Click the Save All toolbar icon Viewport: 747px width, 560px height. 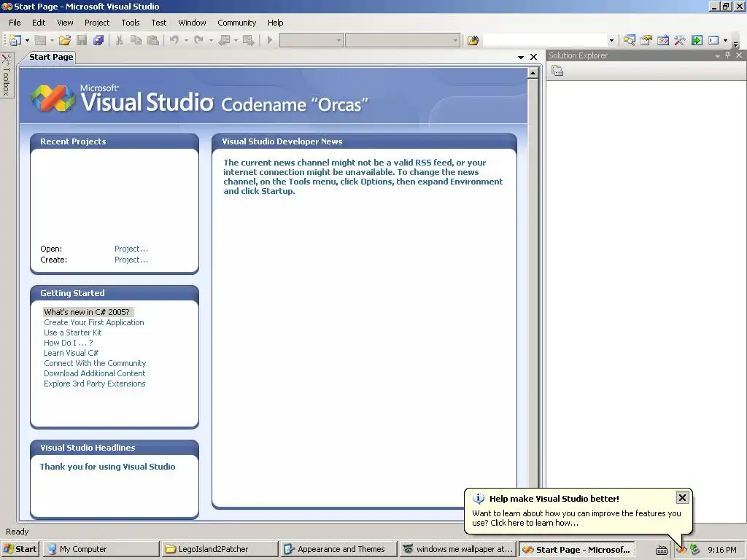click(98, 40)
